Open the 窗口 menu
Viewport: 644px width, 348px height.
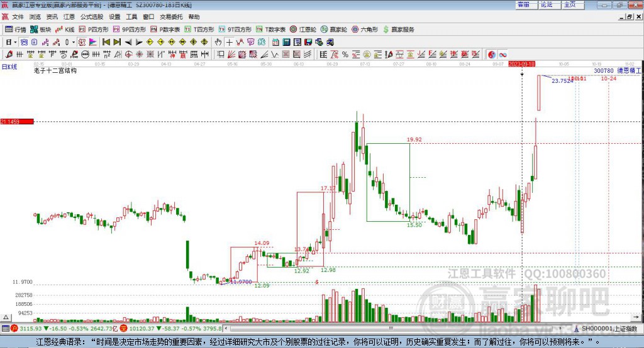click(x=148, y=17)
